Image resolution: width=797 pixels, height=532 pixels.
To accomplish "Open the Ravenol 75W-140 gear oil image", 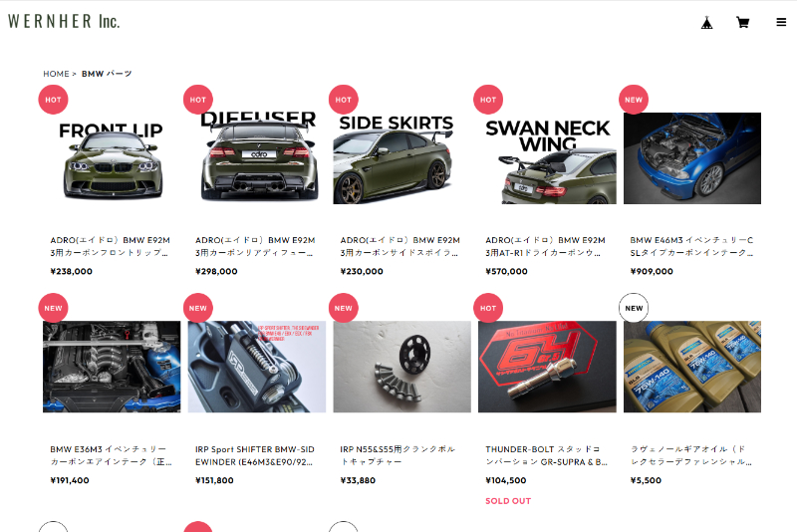I will (692, 367).
